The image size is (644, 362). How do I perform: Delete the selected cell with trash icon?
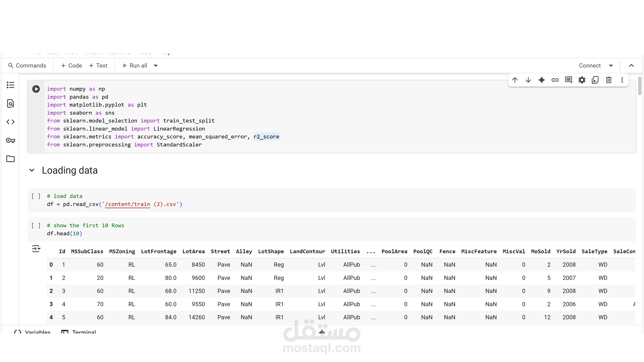(x=609, y=80)
